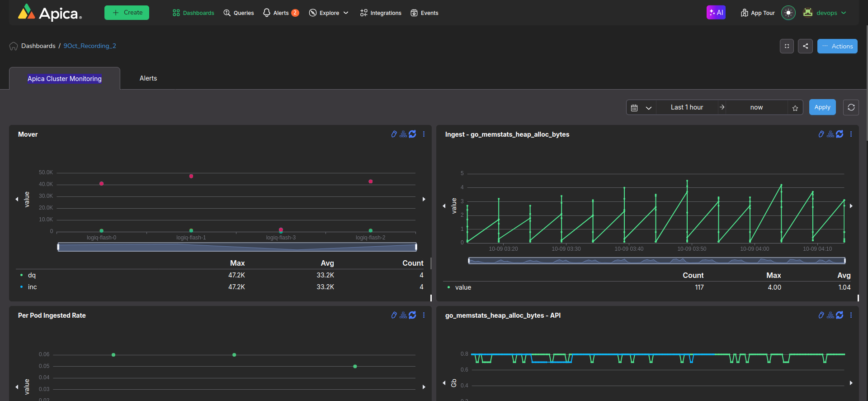Toggle the dq series in Mover legend
Screen dimensions: 868x401
point(32,275)
